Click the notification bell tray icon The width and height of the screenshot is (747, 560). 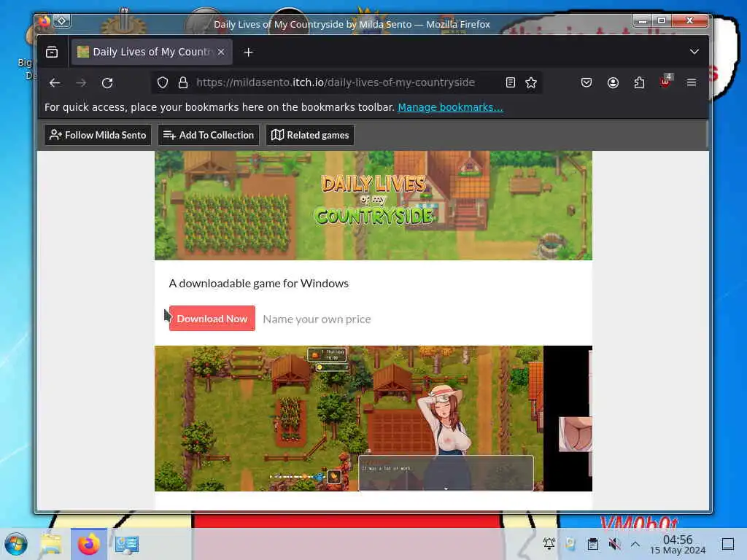coord(549,544)
